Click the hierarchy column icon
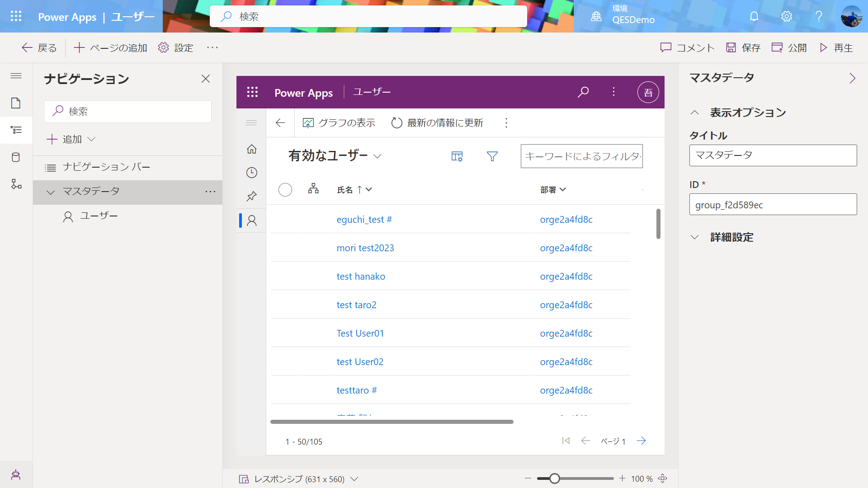 (x=313, y=189)
